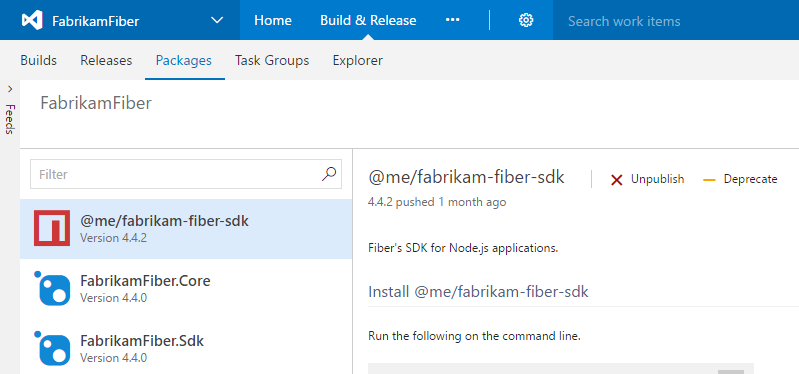Viewport: 799px width, 374px height.
Task: Open the Explorer tab
Action: pos(358,60)
